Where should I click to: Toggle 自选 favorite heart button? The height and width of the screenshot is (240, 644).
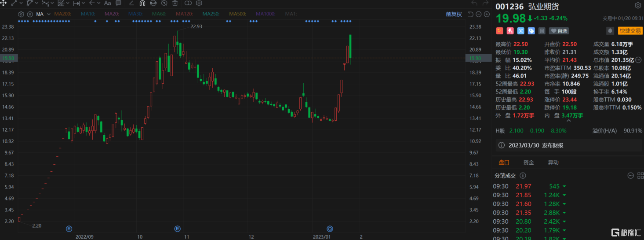559,31
